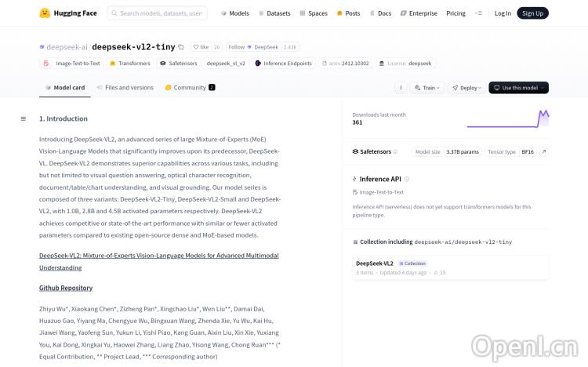This screenshot has height=367, width=588.
Task: Click the info icon beside Inference API
Action: (x=406, y=179)
